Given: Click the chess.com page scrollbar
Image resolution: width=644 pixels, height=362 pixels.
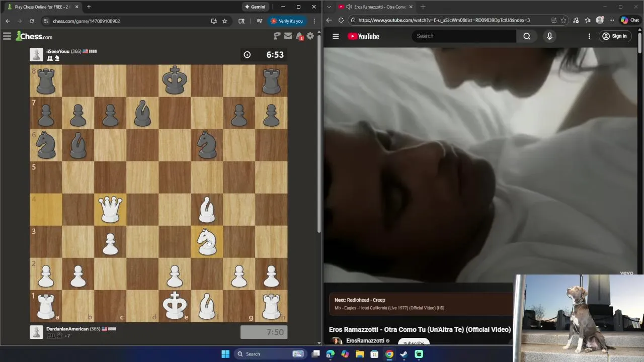Looking at the screenshot, I should click(319, 136).
